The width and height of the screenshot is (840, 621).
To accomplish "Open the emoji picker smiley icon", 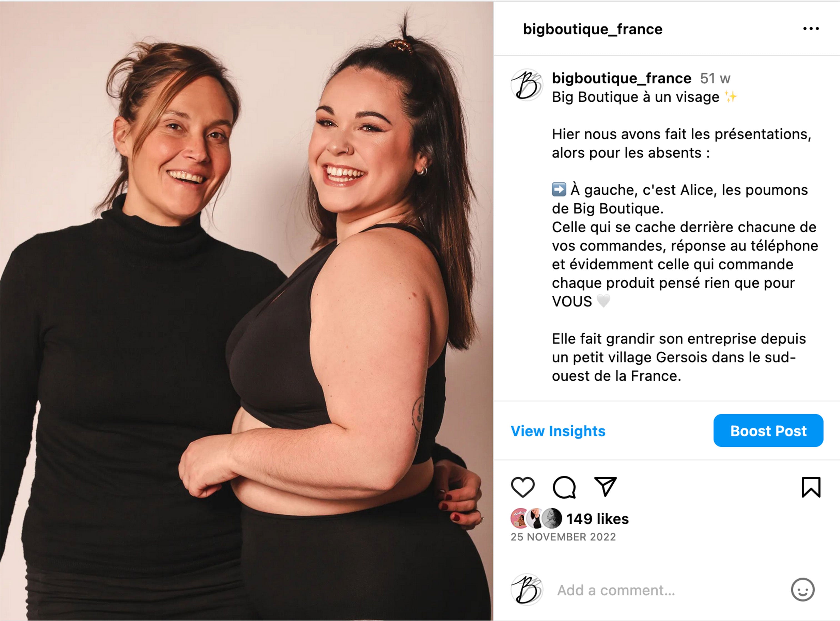I will pos(802,590).
